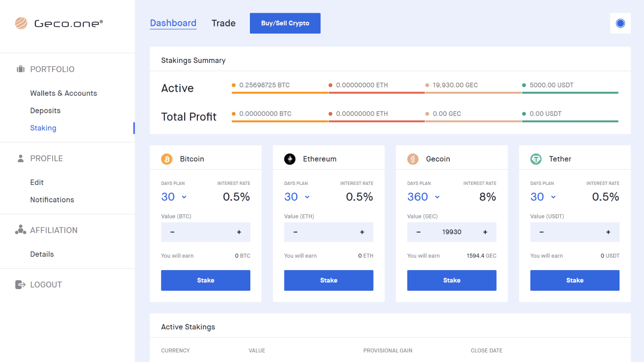This screenshot has width=644, height=362.
Task: Decrease Ethereum value with minus button
Action: pyautogui.click(x=295, y=232)
